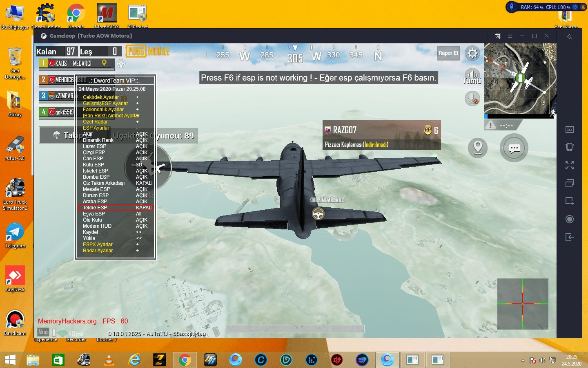
Task: Click Kaydet to save settings
Action: pos(116,232)
